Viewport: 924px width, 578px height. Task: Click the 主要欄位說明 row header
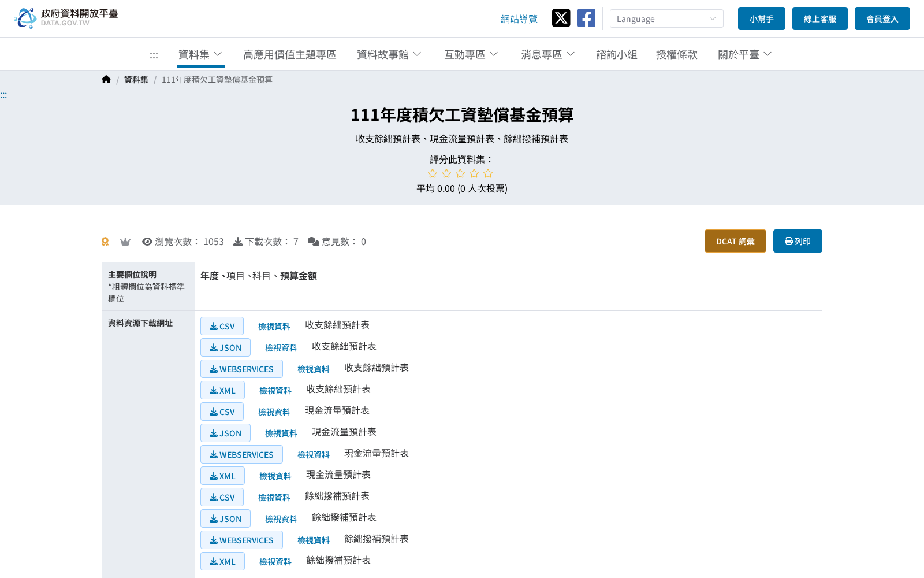pyautogui.click(x=148, y=287)
